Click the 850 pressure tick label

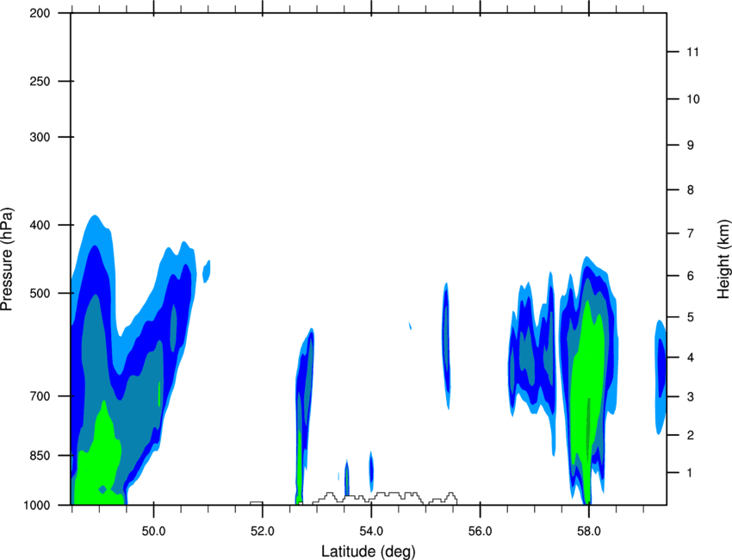(x=40, y=456)
